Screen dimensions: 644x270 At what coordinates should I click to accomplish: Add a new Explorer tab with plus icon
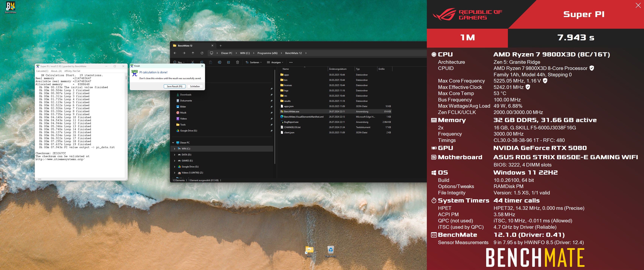[221, 46]
